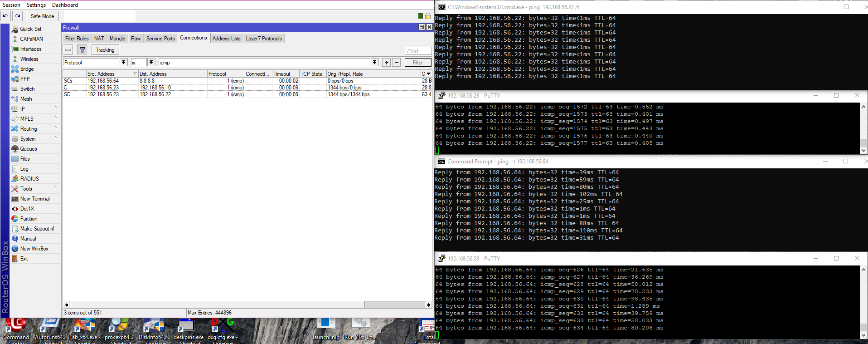Switch to Service Ports tab

pos(160,39)
